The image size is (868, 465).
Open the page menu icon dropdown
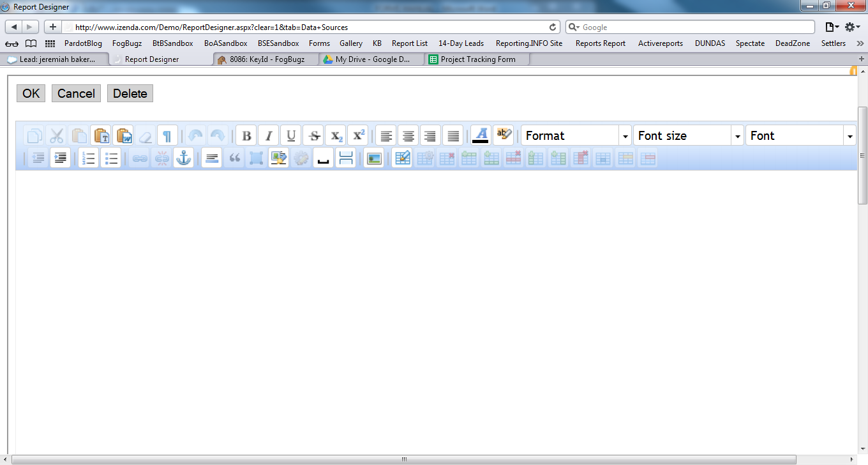coord(832,27)
